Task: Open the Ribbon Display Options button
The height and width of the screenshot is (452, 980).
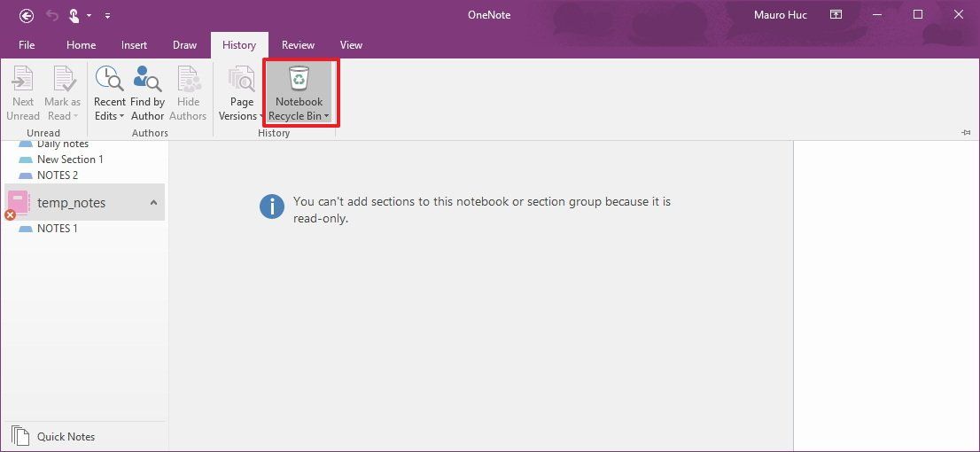Action: point(836,14)
